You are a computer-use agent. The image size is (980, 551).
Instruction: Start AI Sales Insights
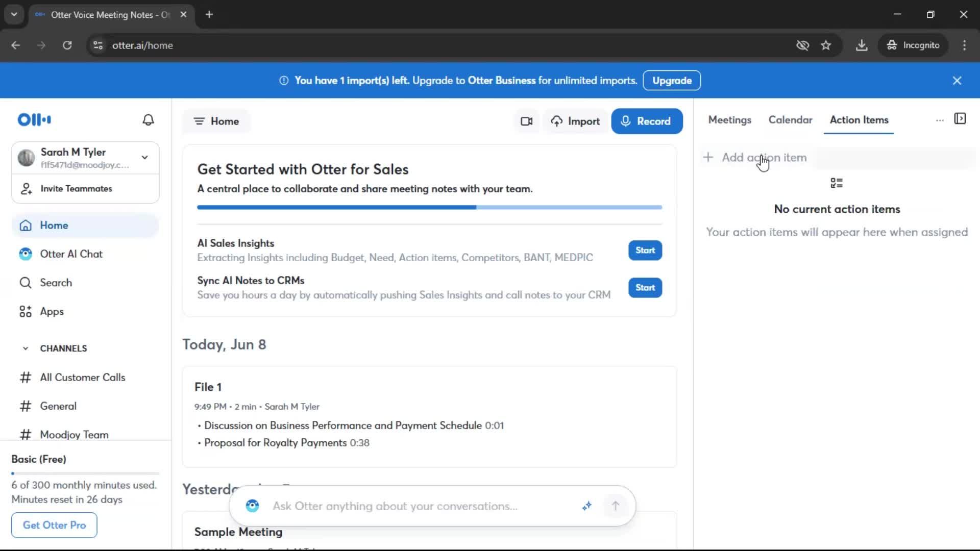pos(645,251)
